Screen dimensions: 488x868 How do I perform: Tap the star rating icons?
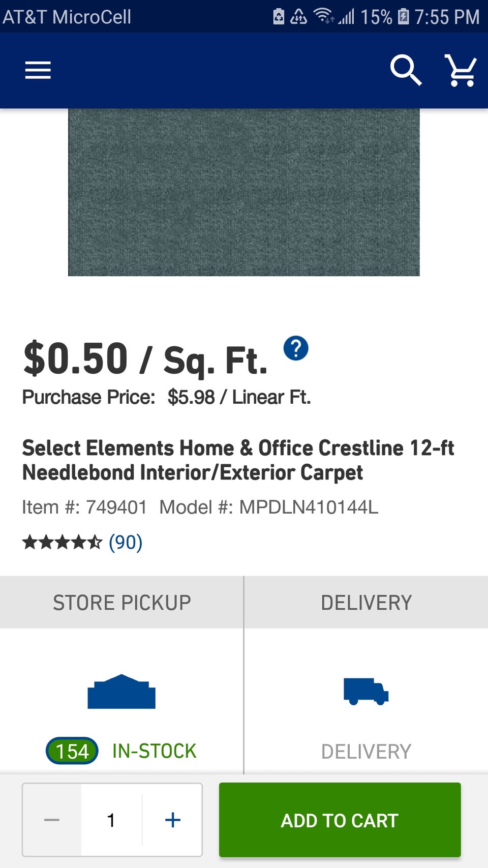(62, 543)
